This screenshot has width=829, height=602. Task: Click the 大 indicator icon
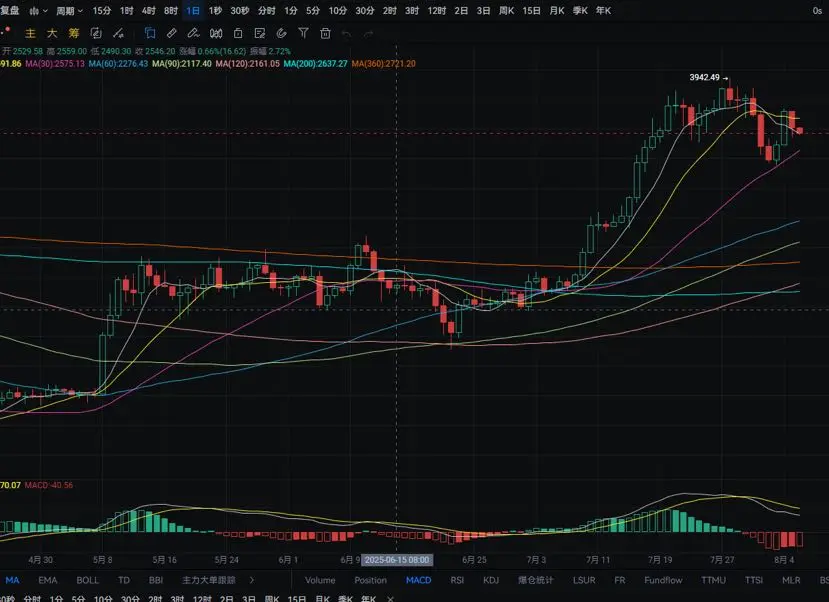pyautogui.click(x=52, y=33)
